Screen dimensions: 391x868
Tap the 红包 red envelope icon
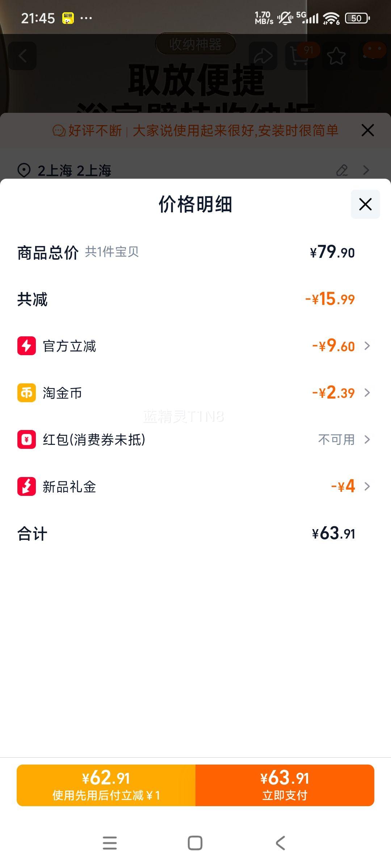coord(26,439)
